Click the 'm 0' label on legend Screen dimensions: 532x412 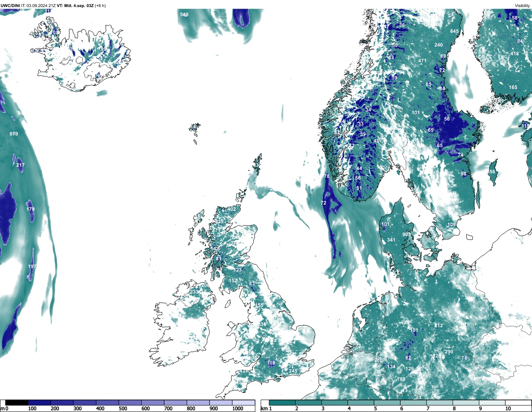[x=5, y=409]
